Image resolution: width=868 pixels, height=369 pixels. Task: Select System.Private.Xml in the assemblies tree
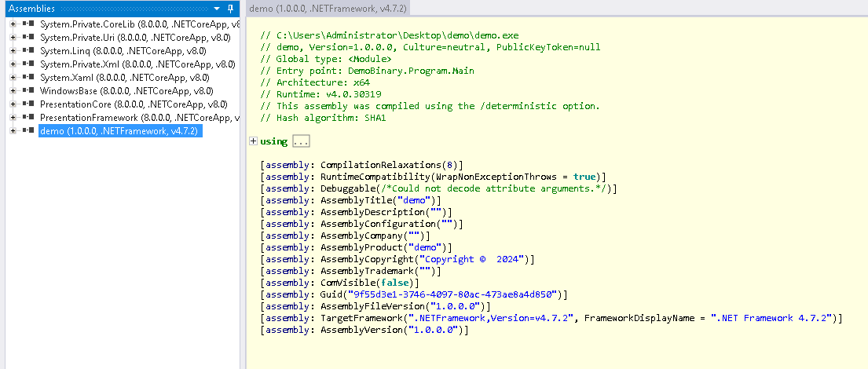[137, 64]
